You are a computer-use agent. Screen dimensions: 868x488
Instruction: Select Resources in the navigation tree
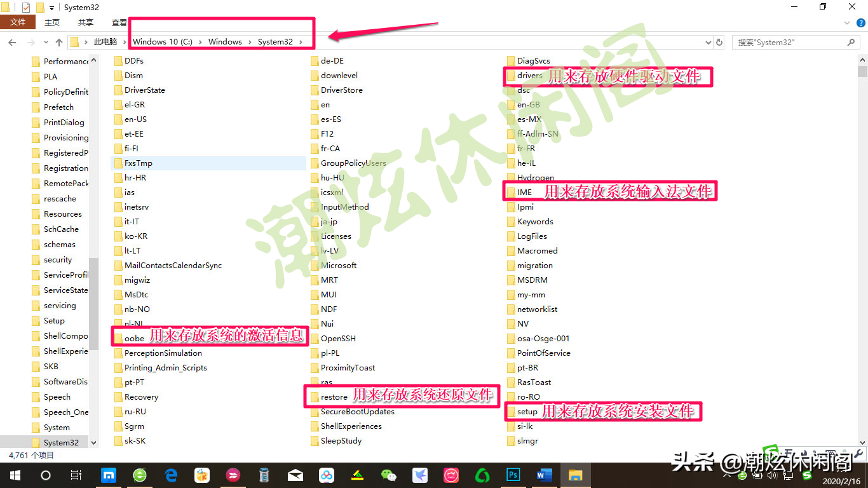tap(62, 214)
